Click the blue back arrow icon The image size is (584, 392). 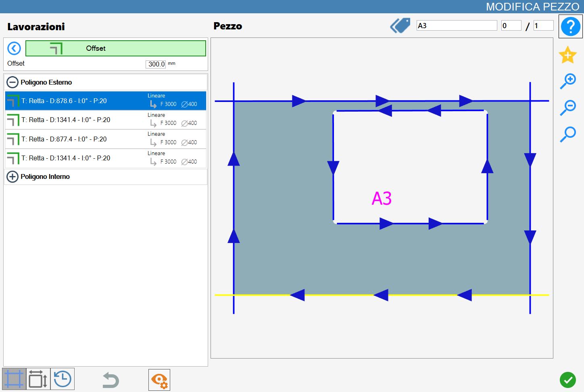click(x=14, y=48)
